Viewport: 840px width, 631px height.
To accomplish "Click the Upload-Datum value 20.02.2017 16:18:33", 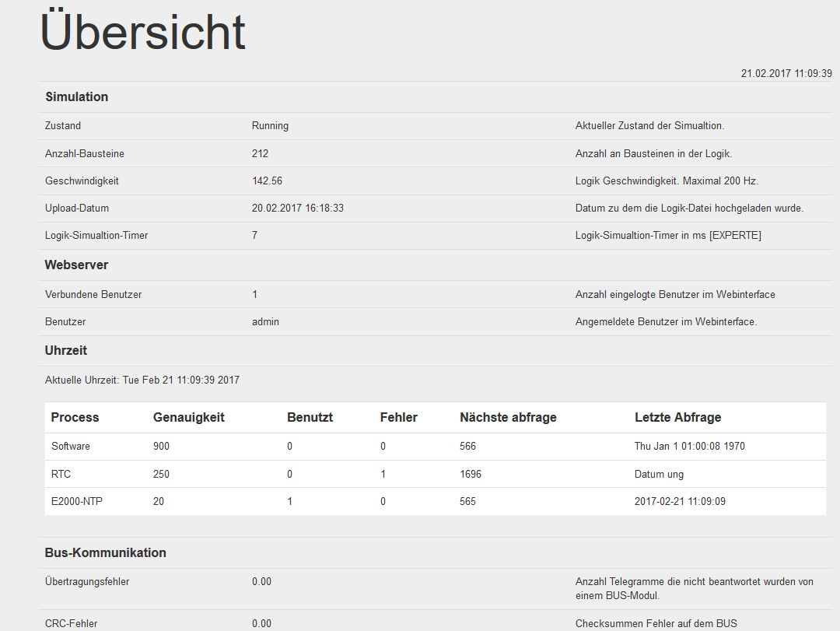I will (x=297, y=209).
